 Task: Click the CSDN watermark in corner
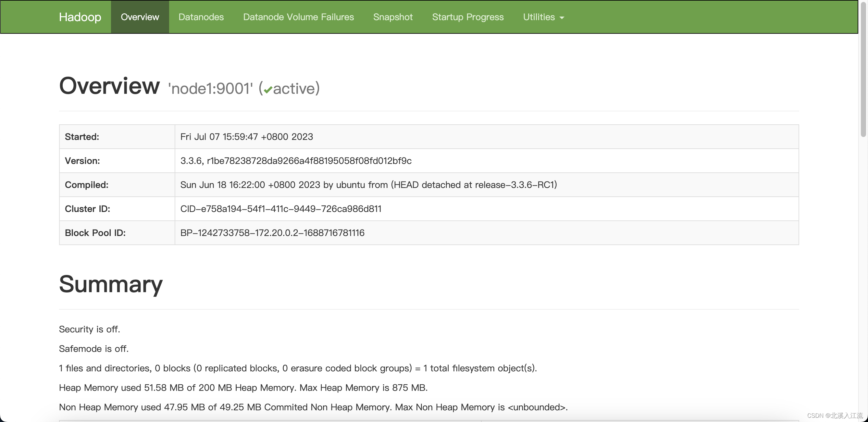pyautogui.click(x=834, y=416)
